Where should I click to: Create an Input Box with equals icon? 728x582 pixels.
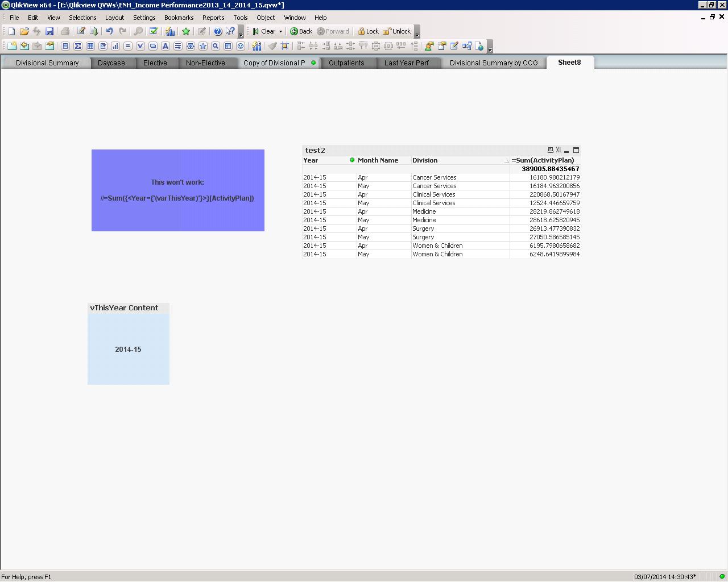point(128,46)
